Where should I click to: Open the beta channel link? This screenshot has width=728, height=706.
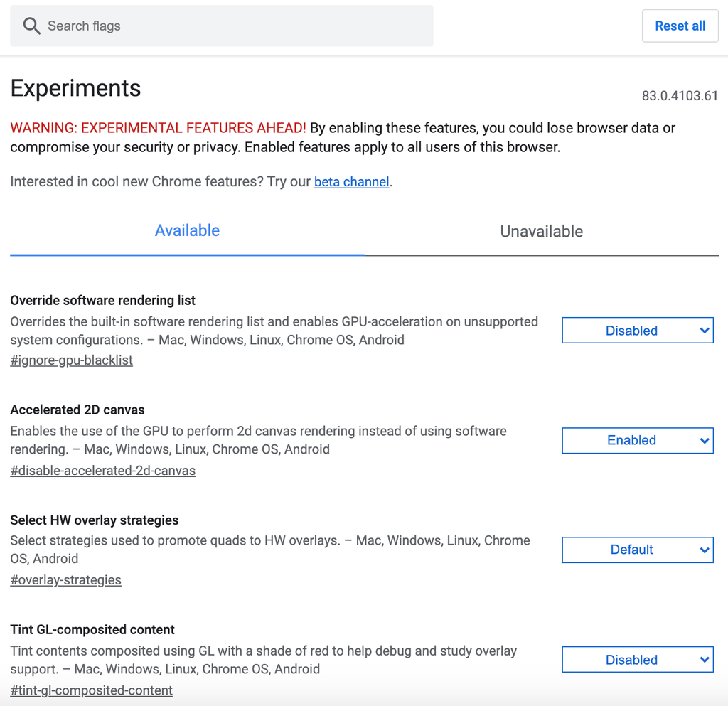tap(351, 182)
